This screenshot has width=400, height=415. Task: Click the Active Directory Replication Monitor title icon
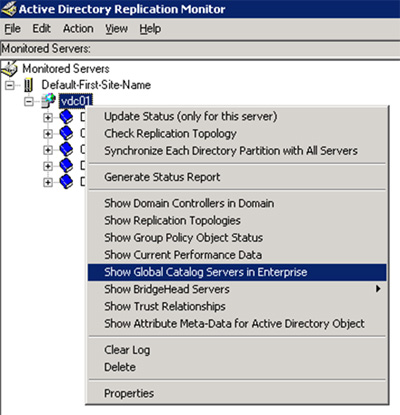pos(9,9)
